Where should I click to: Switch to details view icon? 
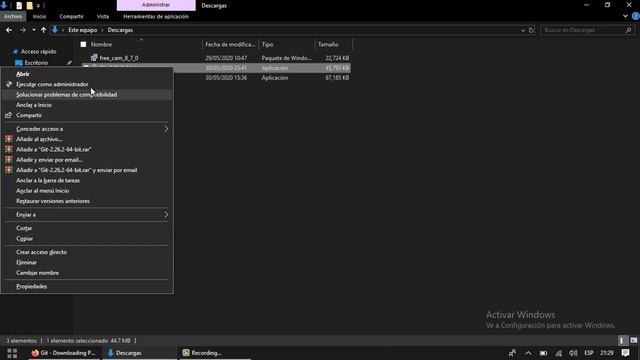622,340
